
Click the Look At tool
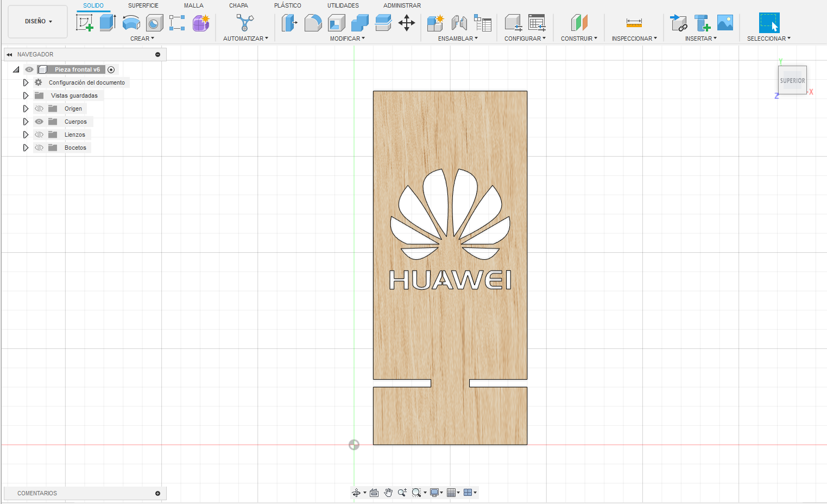pyautogui.click(x=374, y=493)
